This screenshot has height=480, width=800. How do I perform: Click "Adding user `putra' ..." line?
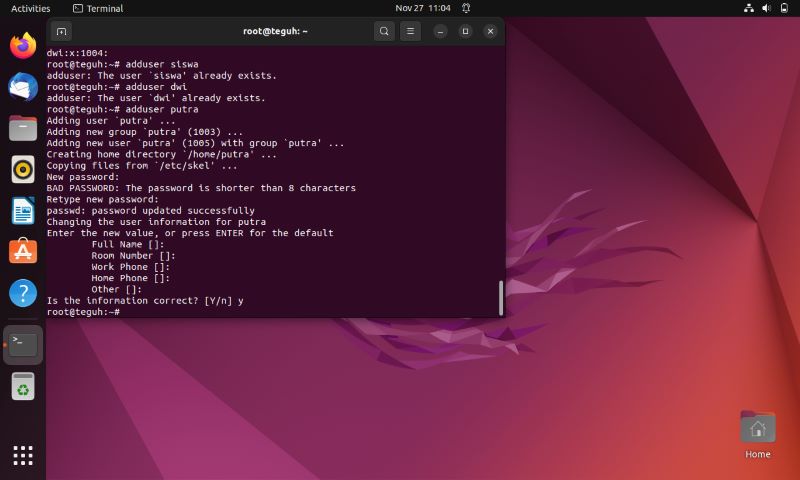tap(111, 120)
